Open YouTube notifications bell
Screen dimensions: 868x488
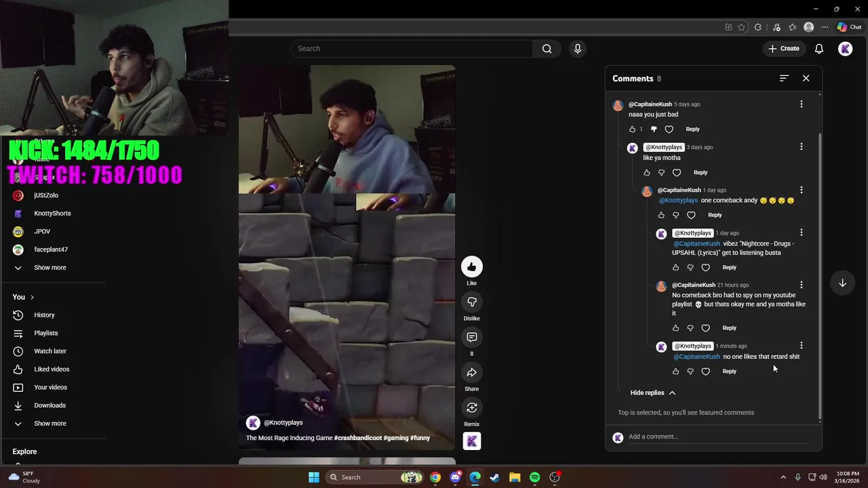[819, 49]
